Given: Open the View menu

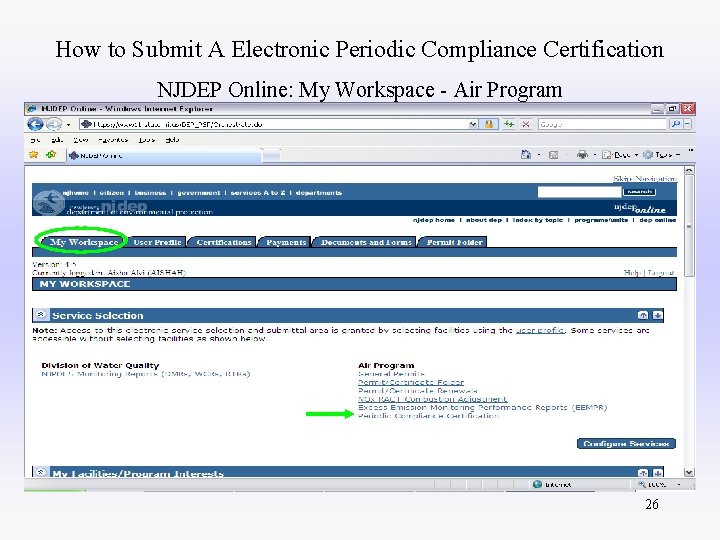Looking at the screenshot, I should (x=80, y=140).
